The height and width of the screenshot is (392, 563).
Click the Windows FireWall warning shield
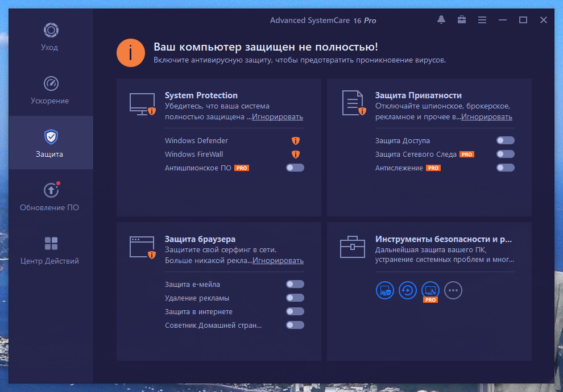(296, 154)
